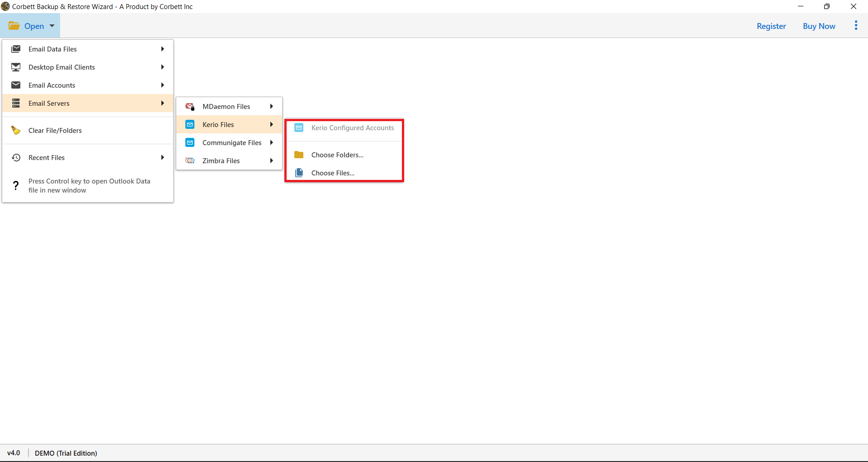Click the Email Accounts envelope icon
Image resolution: width=868 pixels, height=462 pixels.
[16, 85]
